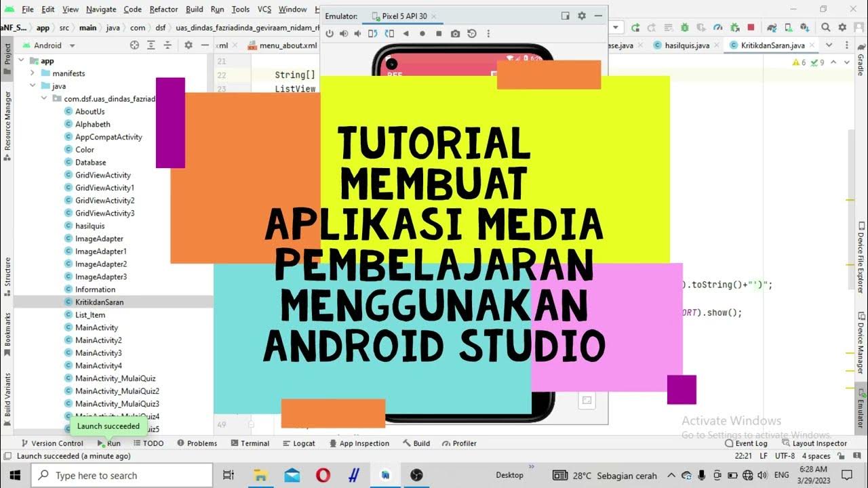The image size is (868, 488).
Task: Open File menu
Action: coord(28,9)
